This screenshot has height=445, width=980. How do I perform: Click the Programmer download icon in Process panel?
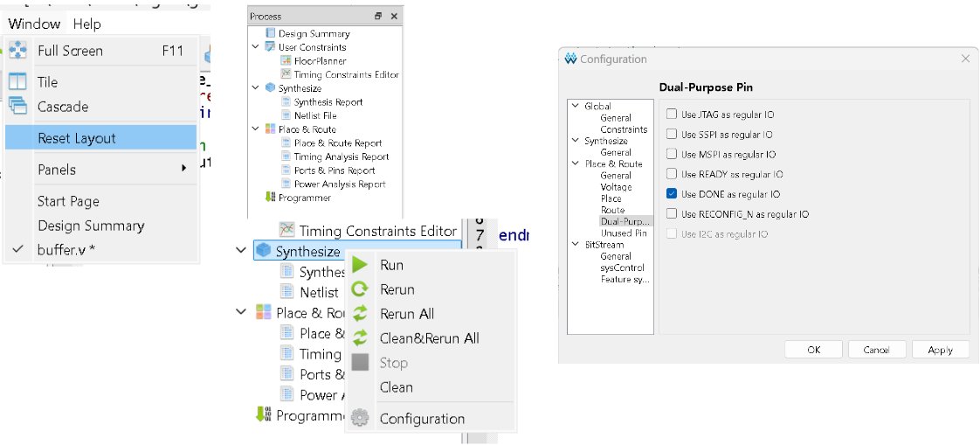click(x=270, y=198)
